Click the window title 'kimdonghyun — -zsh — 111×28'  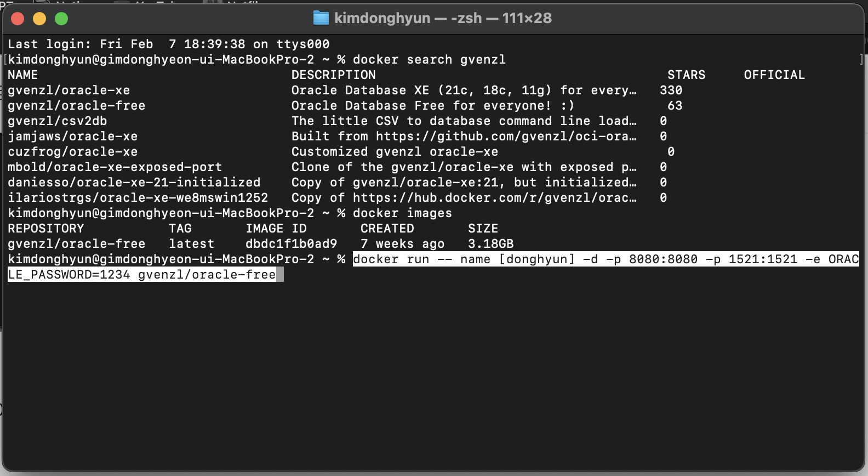(443, 18)
